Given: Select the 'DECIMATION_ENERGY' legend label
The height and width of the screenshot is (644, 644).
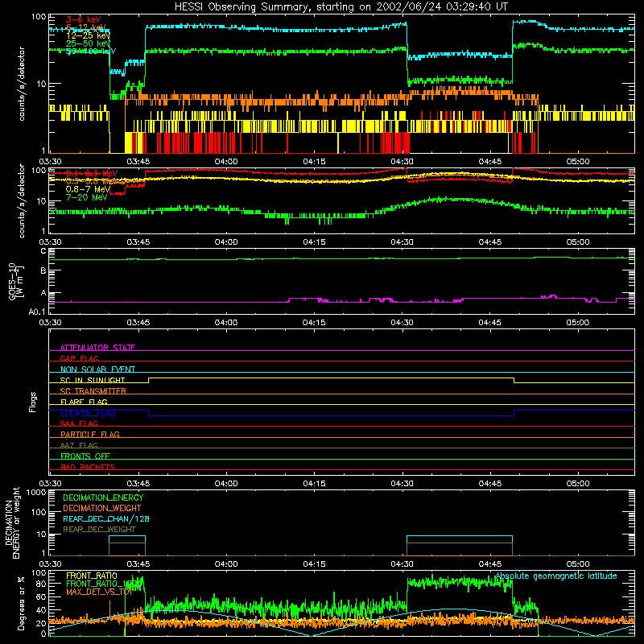Looking at the screenshot, I should [103, 497].
